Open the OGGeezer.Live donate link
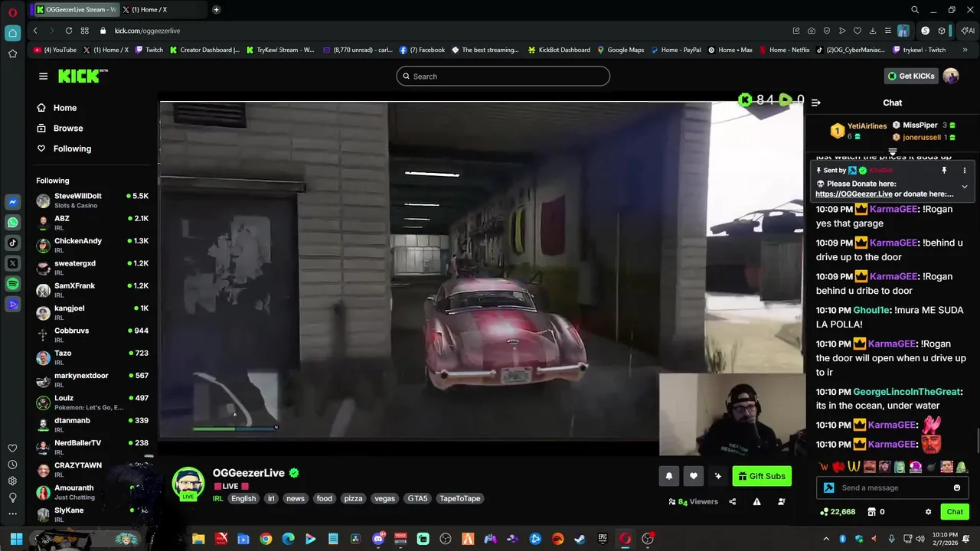The width and height of the screenshot is (980, 551). click(x=854, y=194)
